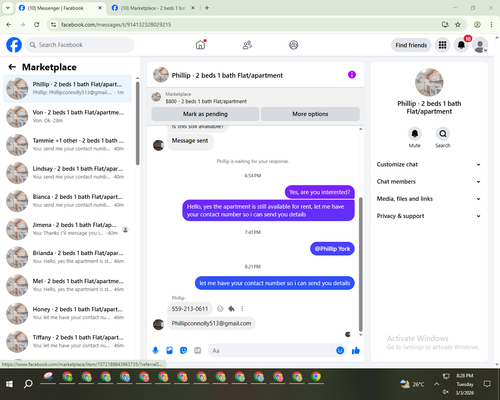Open Von conversation

tap(67, 117)
